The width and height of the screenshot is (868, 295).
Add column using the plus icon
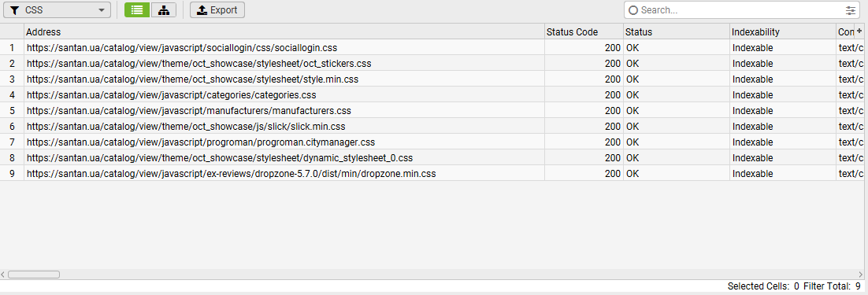tap(859, 31)
